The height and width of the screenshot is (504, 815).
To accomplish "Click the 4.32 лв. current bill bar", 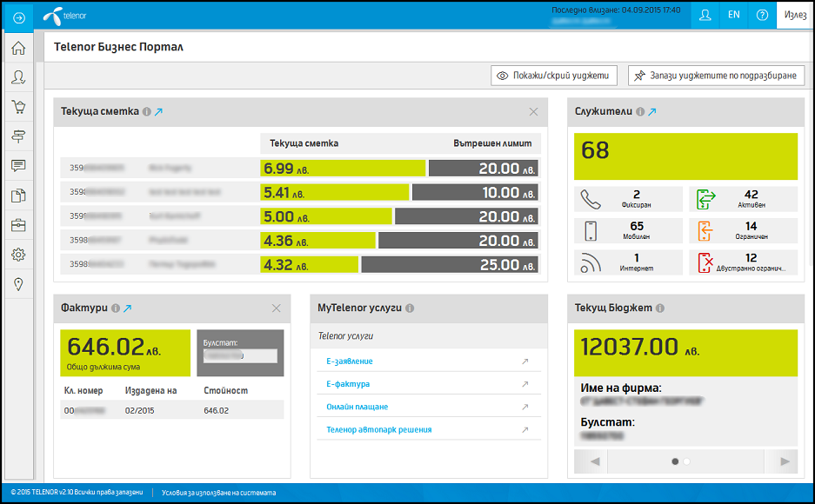I will [x=310, y=265].
